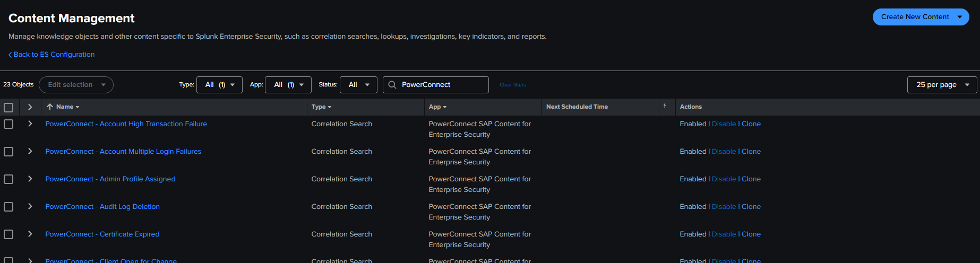Expand the Admin Profile Assigned row
Viewport: 980px width, 263px height.
pyautogui.click(x=30, y=179)
